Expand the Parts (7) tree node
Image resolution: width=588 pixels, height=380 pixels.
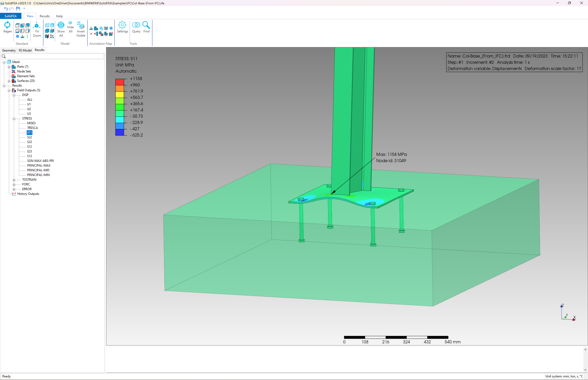(x=9, y=67)
